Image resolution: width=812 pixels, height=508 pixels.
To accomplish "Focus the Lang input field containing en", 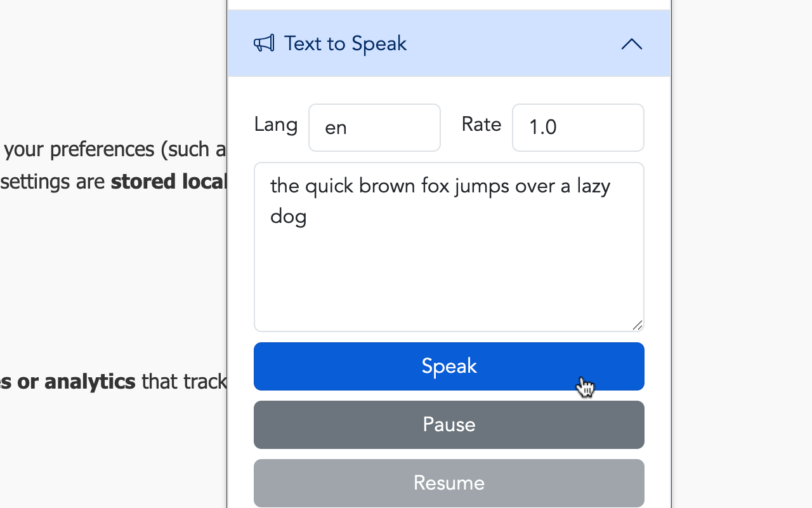I will pos(374,128).
